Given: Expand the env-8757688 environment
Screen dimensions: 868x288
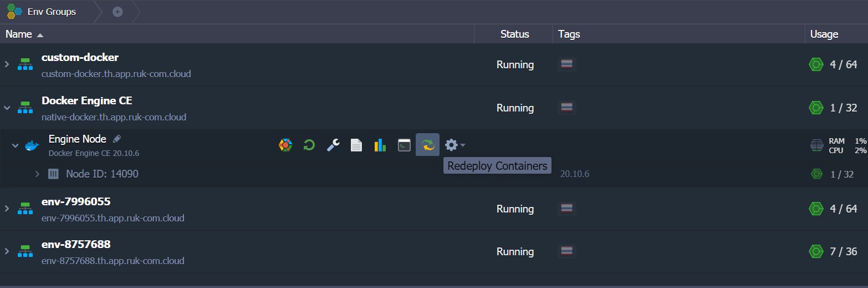Looking at the screenshot, I should (x=7, y=251).
